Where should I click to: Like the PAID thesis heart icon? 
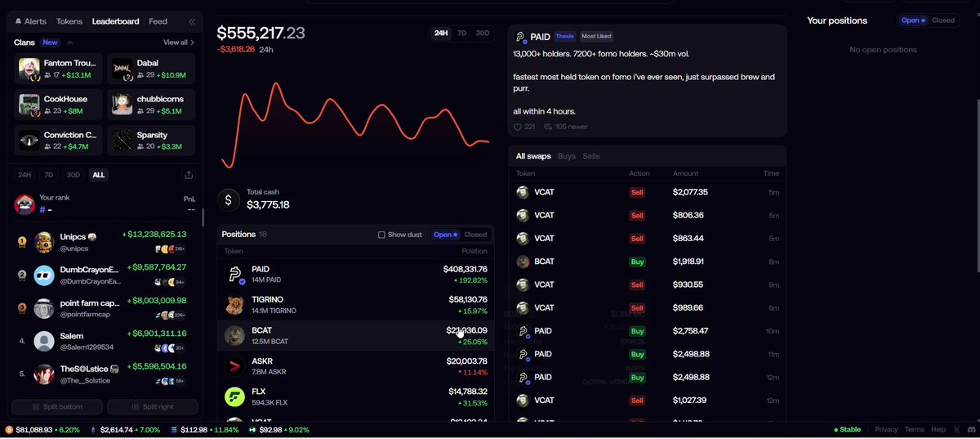[518, 127]
